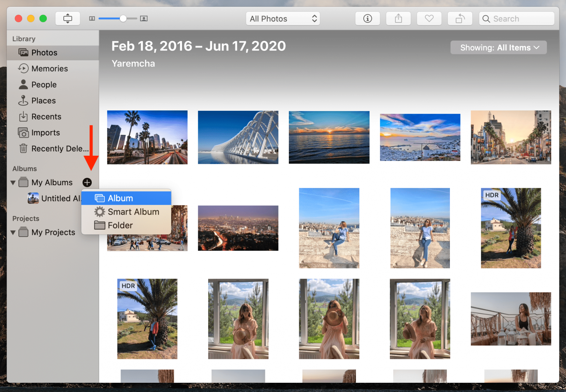This screenshot has width=566, height=392.
Task: View the Imports section
Action: (x=45, y=133)
